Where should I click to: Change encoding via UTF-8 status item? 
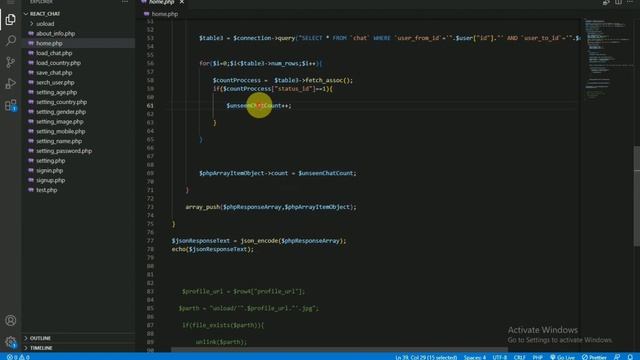pos(500,357)
